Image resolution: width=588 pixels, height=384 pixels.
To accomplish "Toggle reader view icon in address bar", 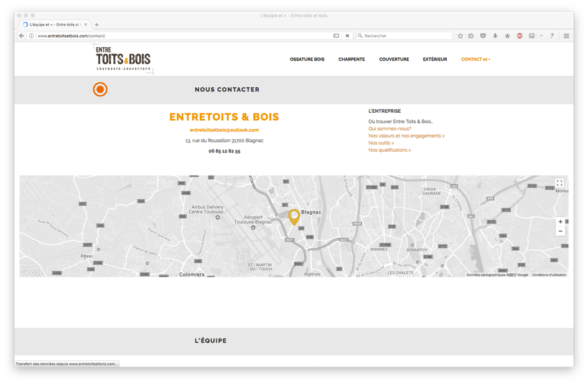I will point(336,36).
